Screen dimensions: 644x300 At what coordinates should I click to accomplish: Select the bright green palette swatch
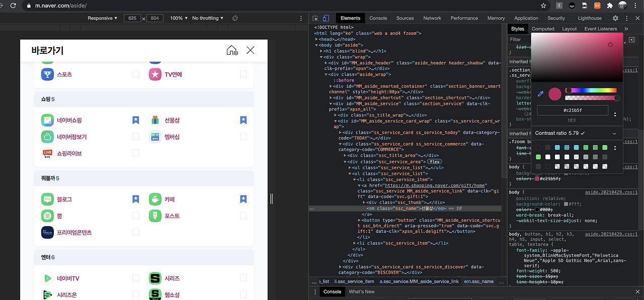(538, 157)
